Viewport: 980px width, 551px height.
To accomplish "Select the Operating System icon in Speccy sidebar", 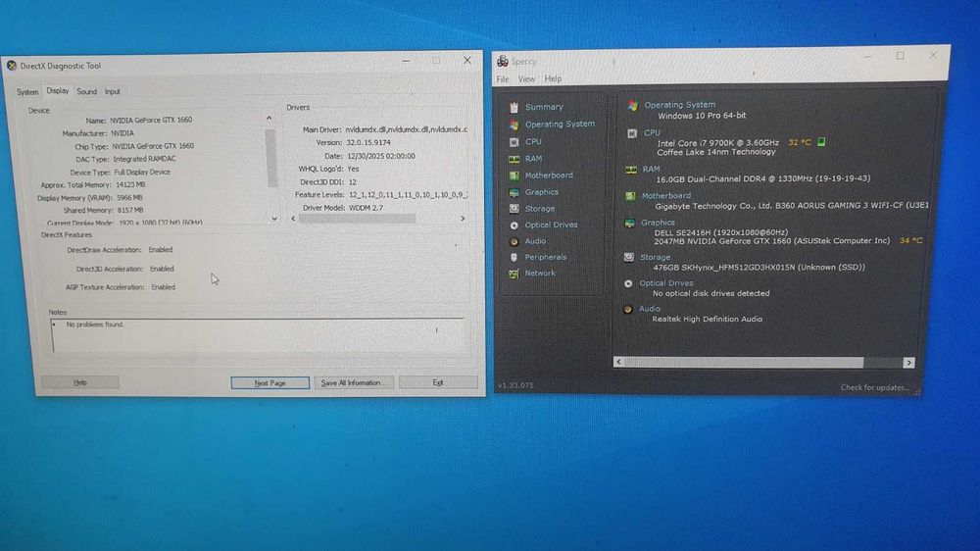I will coord(514,125).
